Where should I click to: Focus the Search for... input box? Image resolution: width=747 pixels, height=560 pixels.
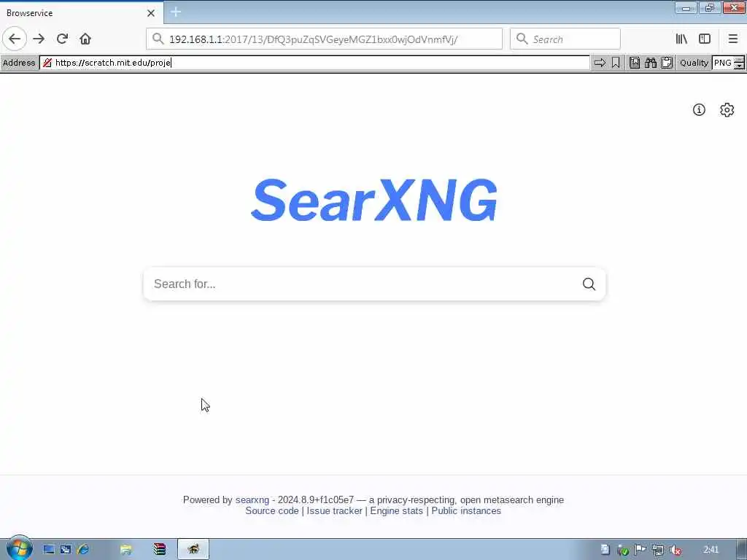pyautogui.click(x=362, y=284)
